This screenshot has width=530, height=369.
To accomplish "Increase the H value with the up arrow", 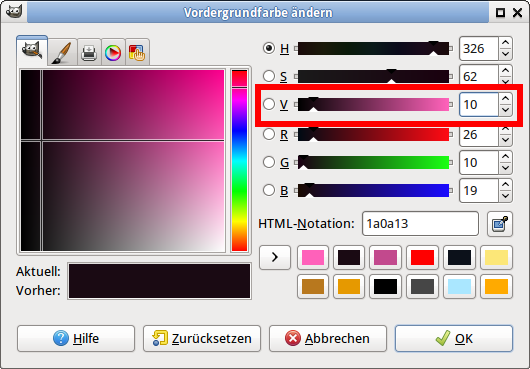I will pyautogui.click(x=505, y=43).
